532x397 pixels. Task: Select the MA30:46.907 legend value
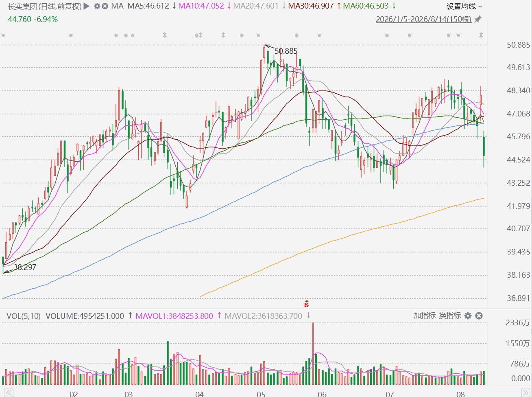[x=311, y=6]
